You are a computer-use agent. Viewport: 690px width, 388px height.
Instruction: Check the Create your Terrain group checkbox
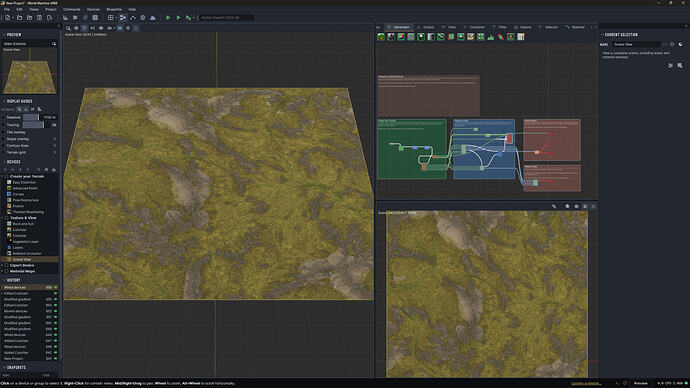[7, 176]
